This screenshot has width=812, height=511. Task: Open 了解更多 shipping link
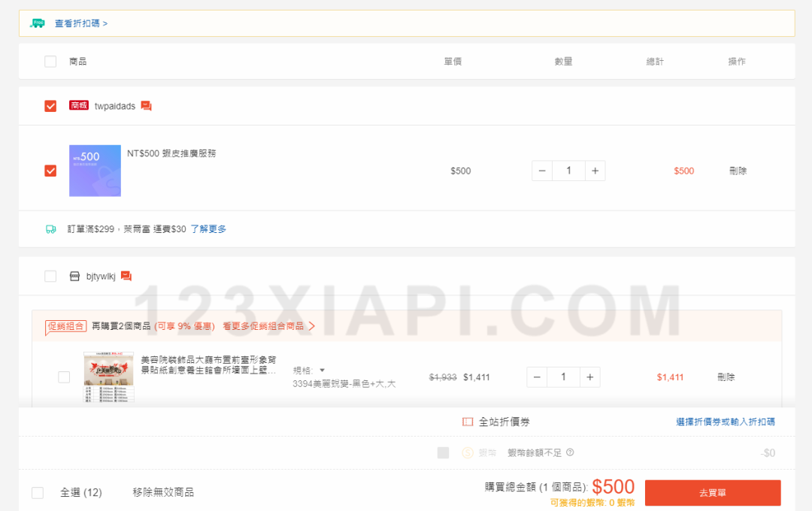[208, 229]
